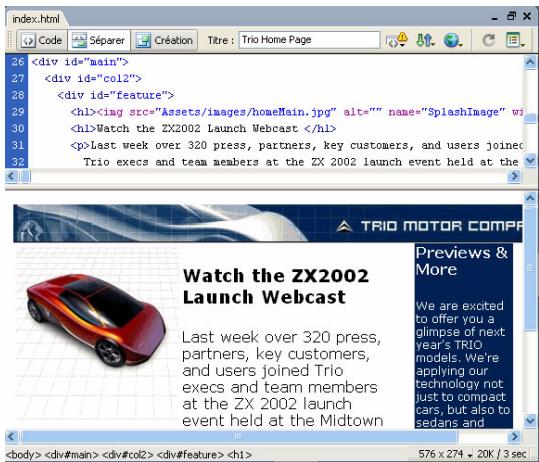Click line number 32 in code gutter
This screenshot has height=462, width=539.
point(18,162)
